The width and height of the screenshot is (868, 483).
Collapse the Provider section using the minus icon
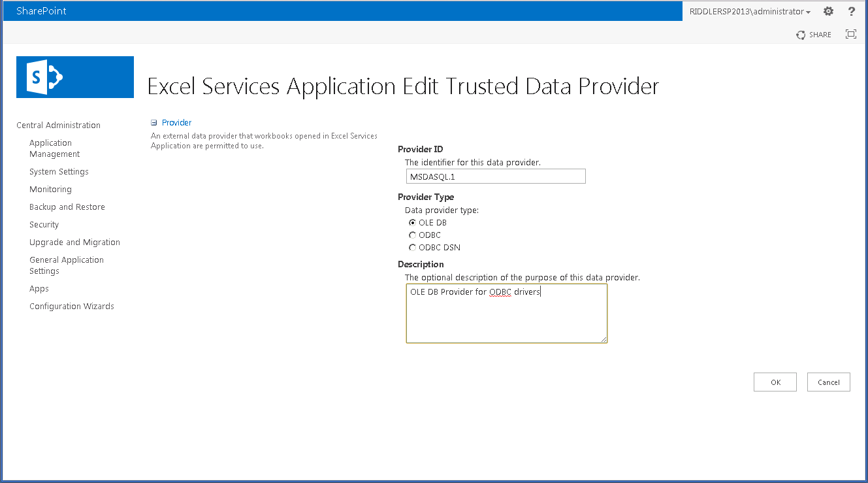pyautogui.click(x=154, y=122)
